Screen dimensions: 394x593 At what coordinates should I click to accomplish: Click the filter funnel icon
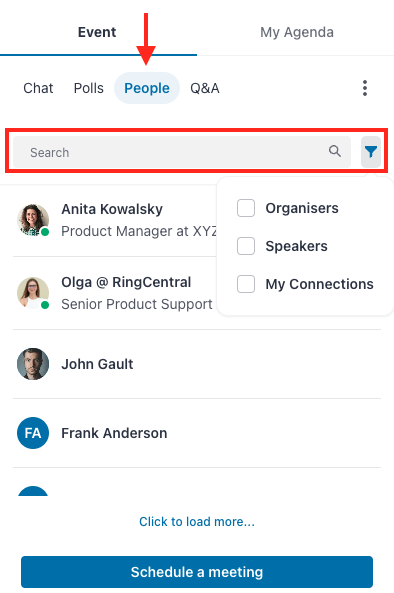[x=371, y=152]
